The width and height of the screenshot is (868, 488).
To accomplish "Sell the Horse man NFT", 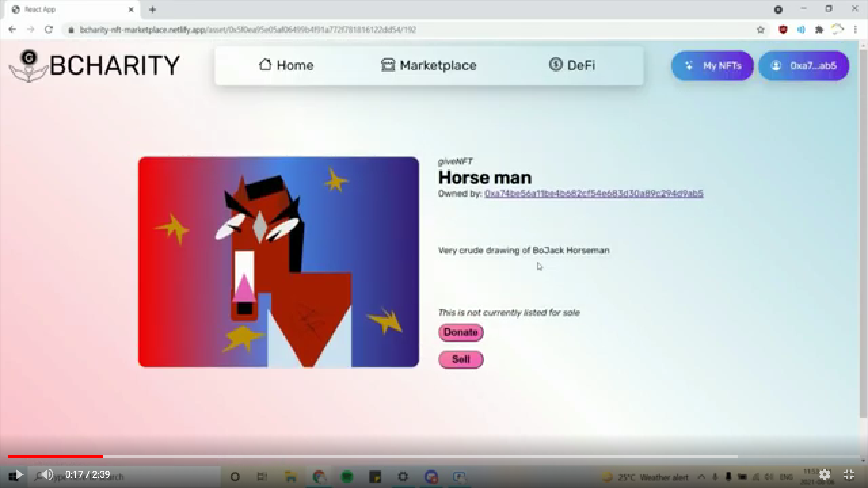I will coord(461,360).
